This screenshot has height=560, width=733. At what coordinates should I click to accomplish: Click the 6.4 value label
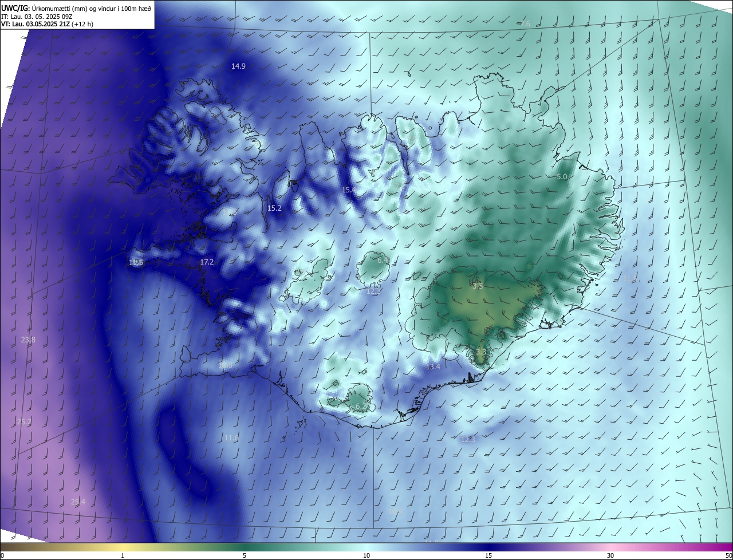click(383, 260)
